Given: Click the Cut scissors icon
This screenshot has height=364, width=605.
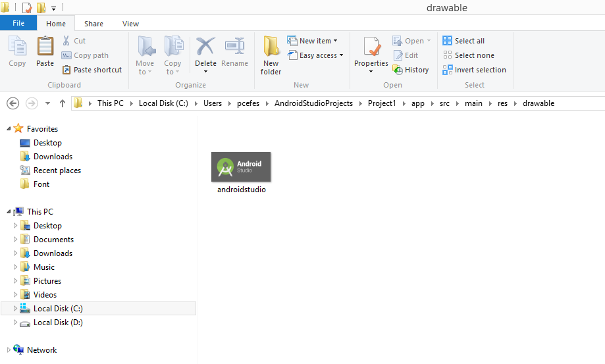Looking at the screenshot, I should pyautogui.click(x=66, y=41).
